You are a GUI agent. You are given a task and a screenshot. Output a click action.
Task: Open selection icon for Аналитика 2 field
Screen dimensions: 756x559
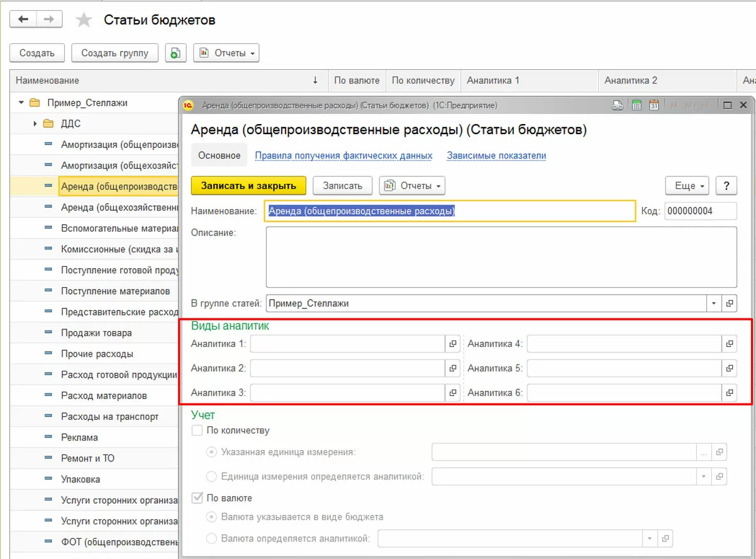tap(452, 368)
